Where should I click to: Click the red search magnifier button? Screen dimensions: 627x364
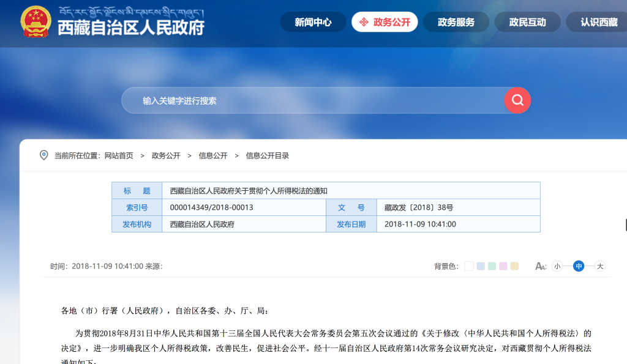517,100
